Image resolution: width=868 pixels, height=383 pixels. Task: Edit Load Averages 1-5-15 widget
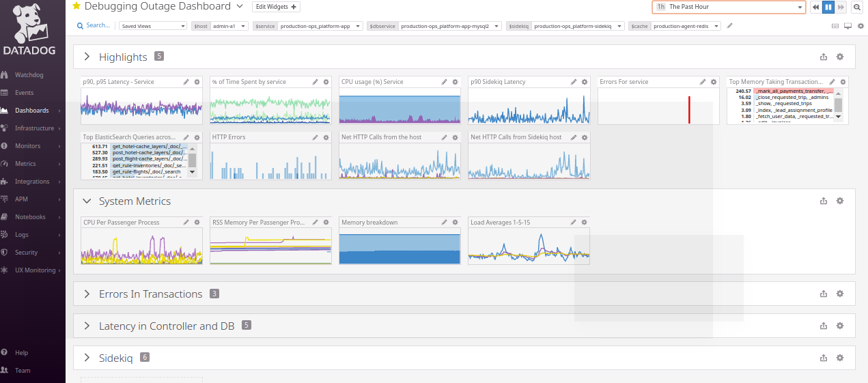(x=574, y=223)
